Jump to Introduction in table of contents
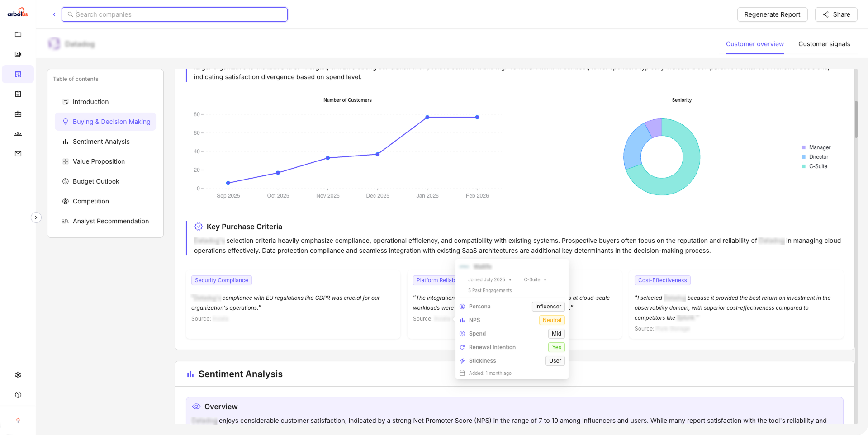The image size is (868, 435). click(x=105, y=102)
